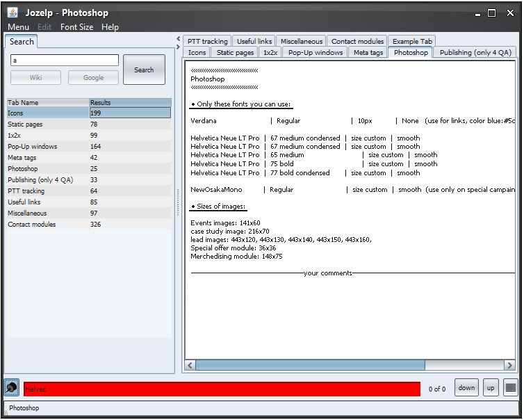The image size is (524, 420).
Task: Select the Pop-Up windows results row
Action: click(x=89, y=147)
